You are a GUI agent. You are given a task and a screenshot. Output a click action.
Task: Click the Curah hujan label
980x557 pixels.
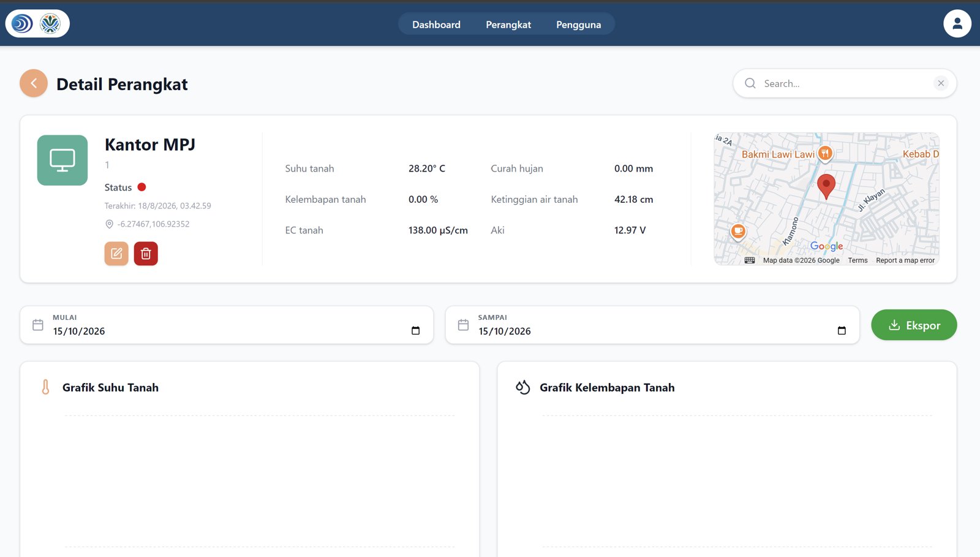(517, 169)
